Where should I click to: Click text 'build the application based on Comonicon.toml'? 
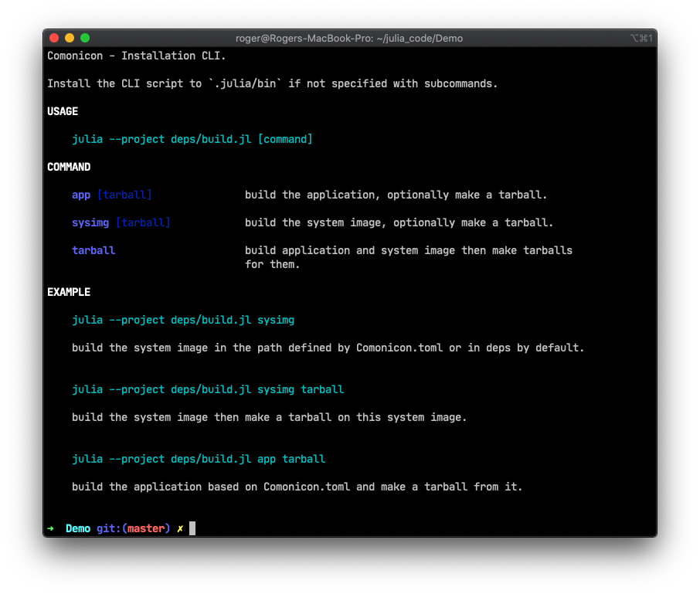tap(297, 487)
